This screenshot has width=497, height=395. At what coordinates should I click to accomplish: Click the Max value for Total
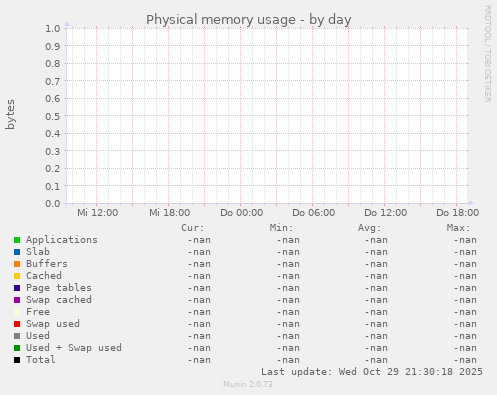click(x=465, y=360)
